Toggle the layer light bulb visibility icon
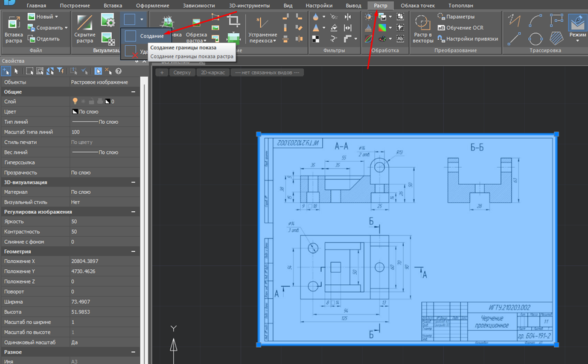588x364 pixels. click(x=75, y=101)
